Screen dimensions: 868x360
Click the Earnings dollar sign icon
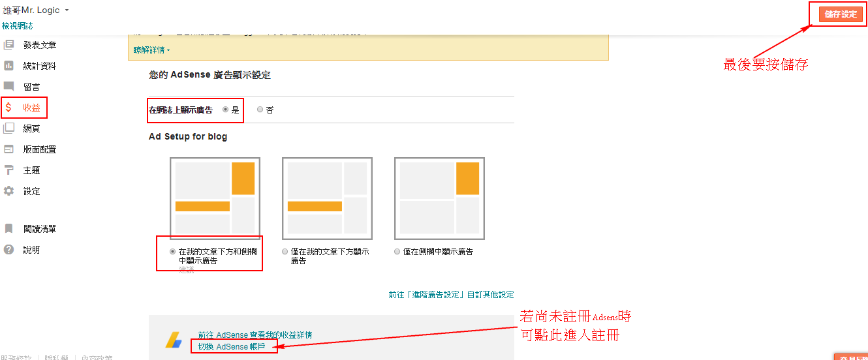[8, 108]
